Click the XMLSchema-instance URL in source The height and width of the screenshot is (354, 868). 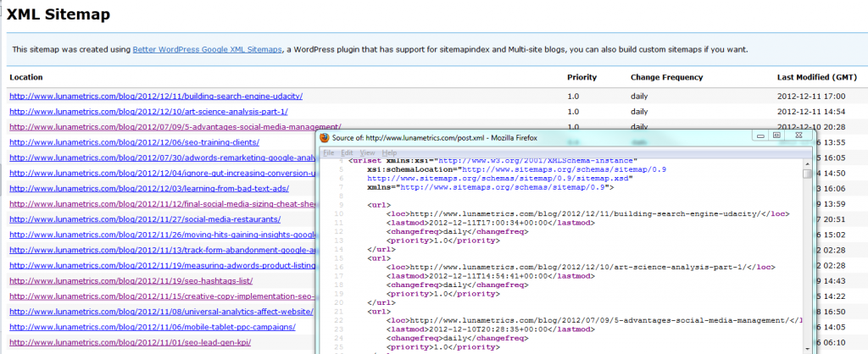[x=537, y=161]
